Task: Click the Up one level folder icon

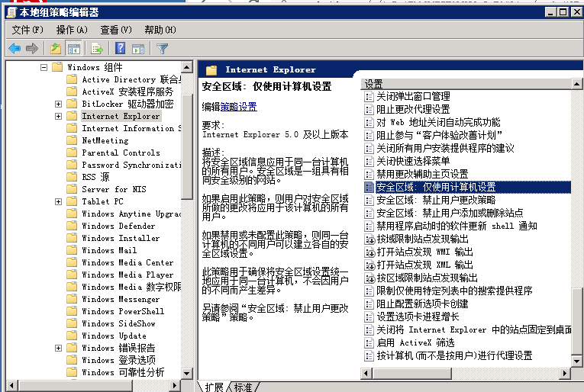Action: (56, 48)
